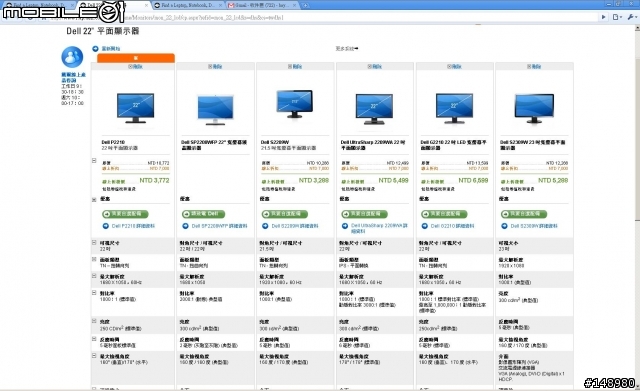Viewport: 640px width, 391px height.
Task: Remove the Dell P2210 column via 移除
Action: click(135, 67)
